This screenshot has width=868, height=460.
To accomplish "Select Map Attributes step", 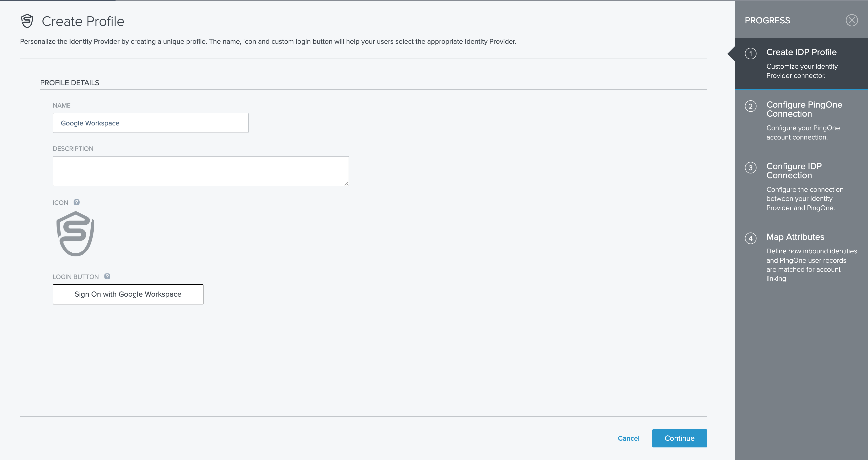I will pos(795,237).
